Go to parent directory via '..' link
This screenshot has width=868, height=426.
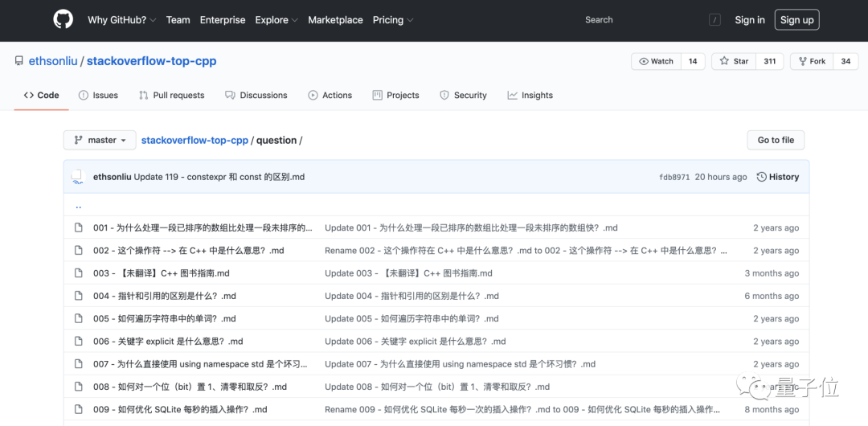pos(79,206)
